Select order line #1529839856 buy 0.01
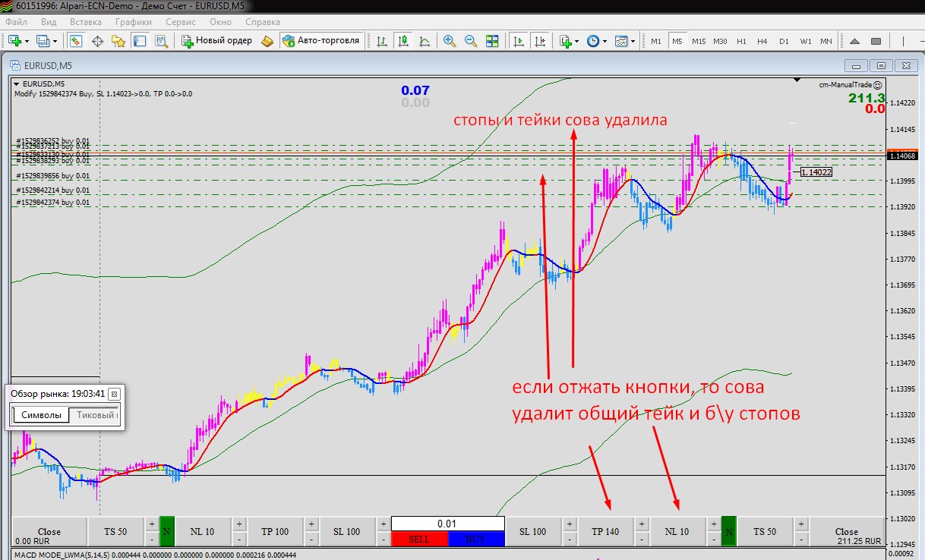 [x=53, y=176]
